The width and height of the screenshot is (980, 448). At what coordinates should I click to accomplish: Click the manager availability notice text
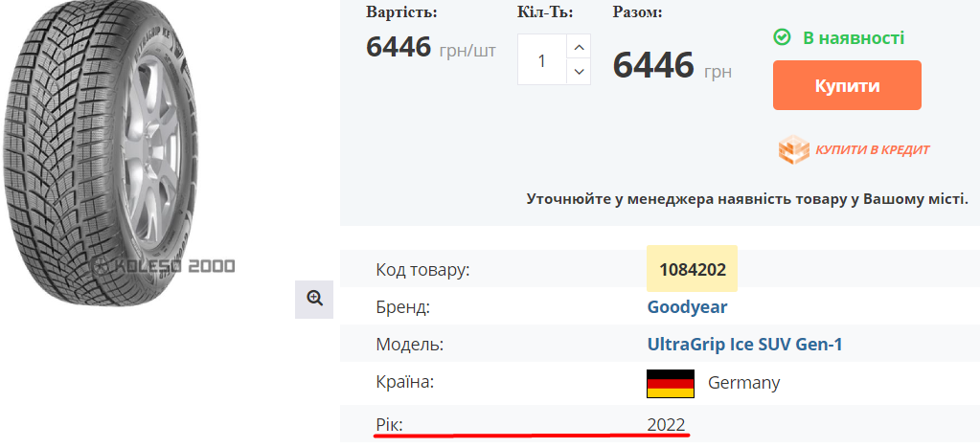pos(747,199)
